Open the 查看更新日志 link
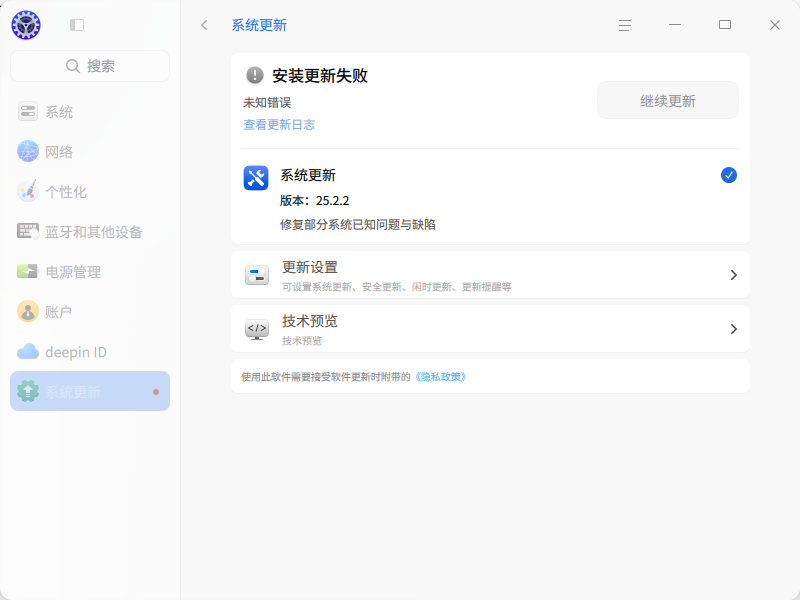Viewport: 800px width, 600px height. (279, 124)
